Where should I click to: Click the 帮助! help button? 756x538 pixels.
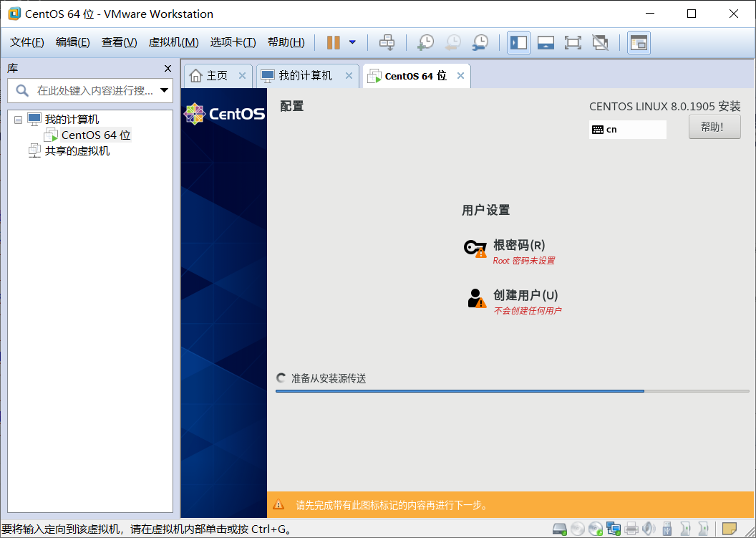click(x=714, y=127)
